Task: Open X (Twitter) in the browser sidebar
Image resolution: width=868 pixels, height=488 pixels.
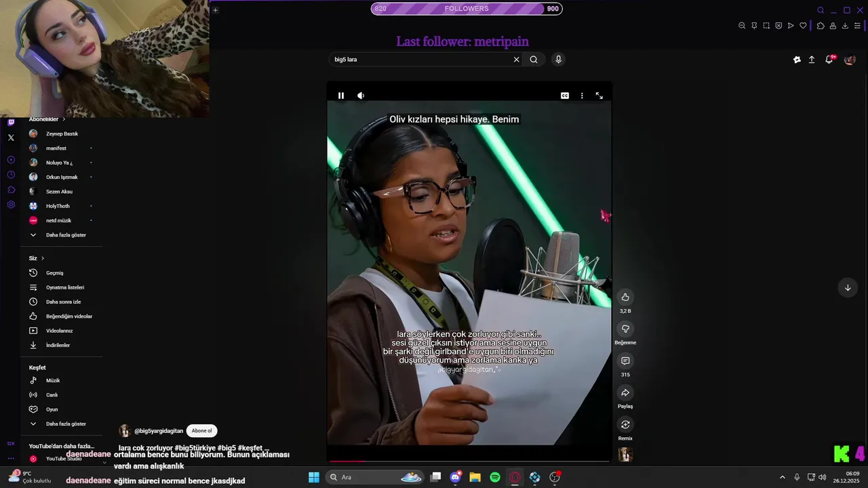Action: (11, 138)
